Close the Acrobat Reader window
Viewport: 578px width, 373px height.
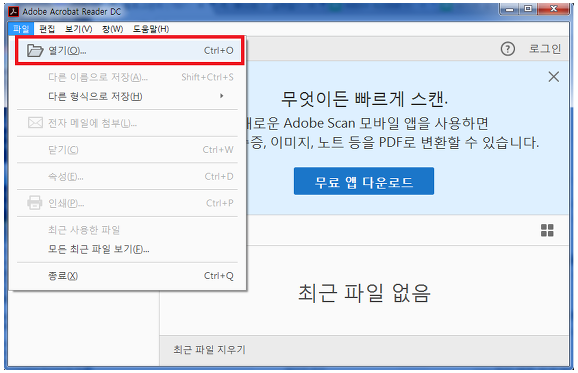(553, 9)
